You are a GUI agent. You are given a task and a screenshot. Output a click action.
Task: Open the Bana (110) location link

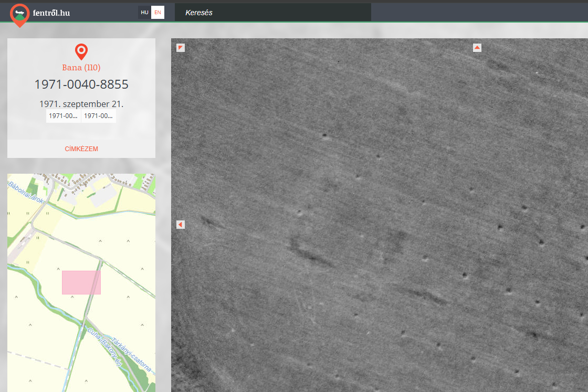click(81, 68)
